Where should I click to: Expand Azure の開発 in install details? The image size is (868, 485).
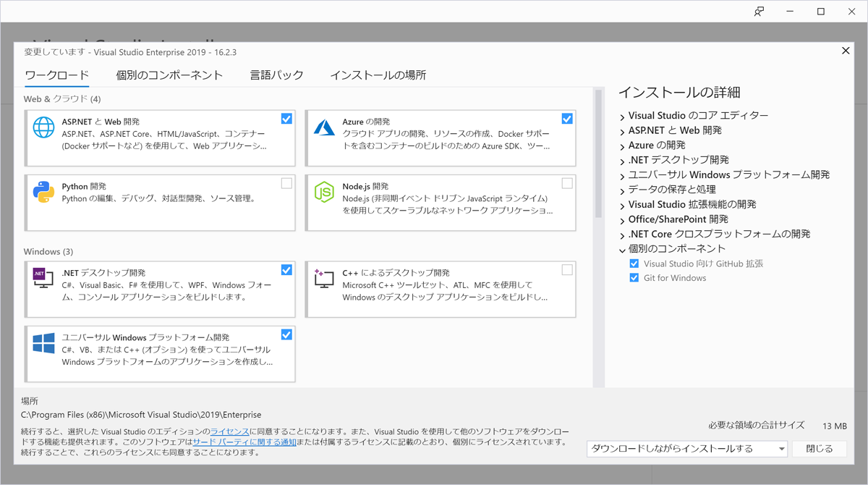(x=622, y=145)
